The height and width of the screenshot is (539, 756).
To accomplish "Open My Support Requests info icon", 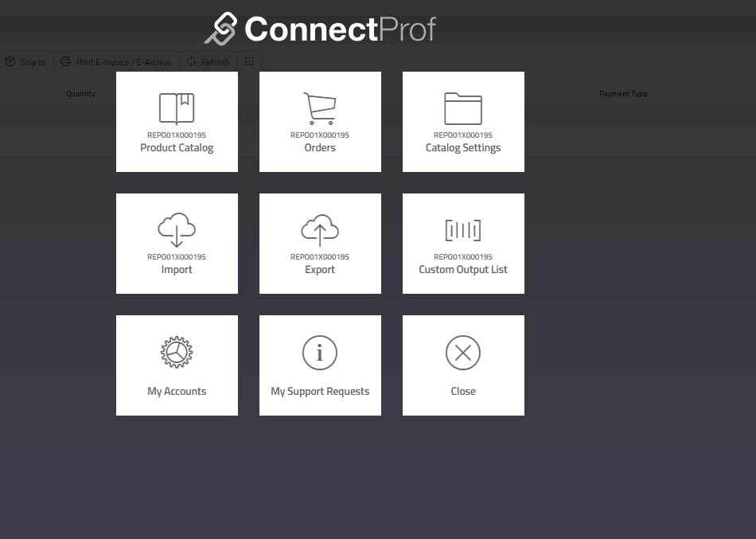I will 320,352.
